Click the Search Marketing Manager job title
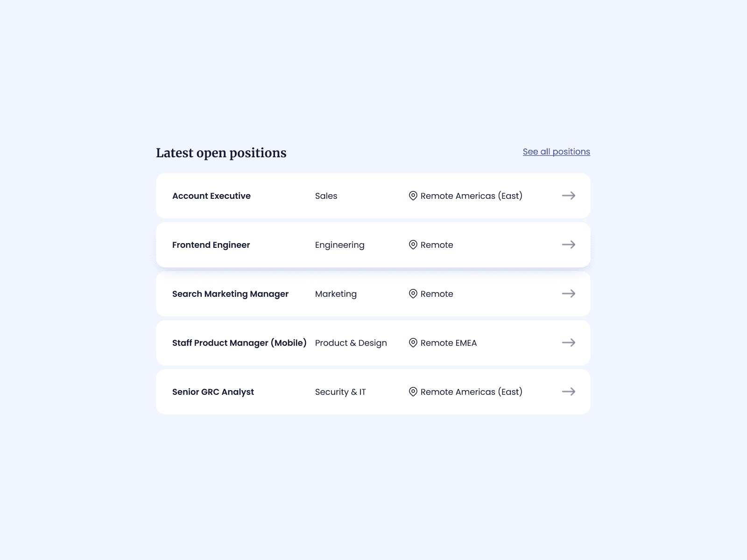Image resolution: width=747 pixels, height=560 pixels. [230, 294]
